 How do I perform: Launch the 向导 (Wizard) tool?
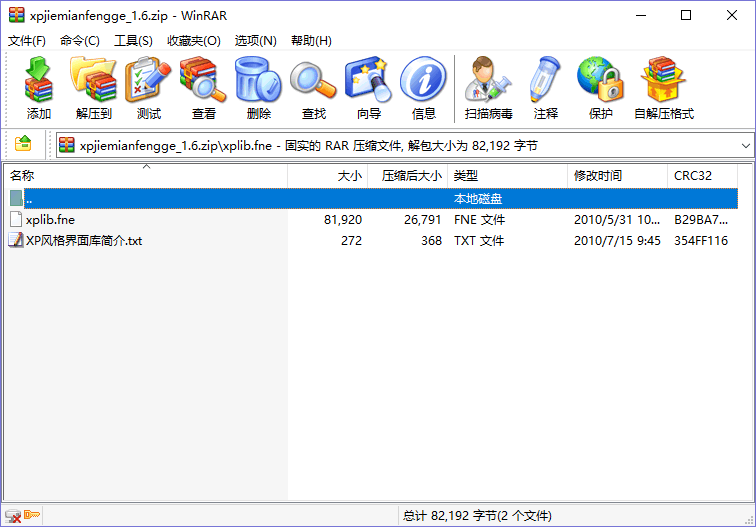pyautogui.click(x=368, y=88)
